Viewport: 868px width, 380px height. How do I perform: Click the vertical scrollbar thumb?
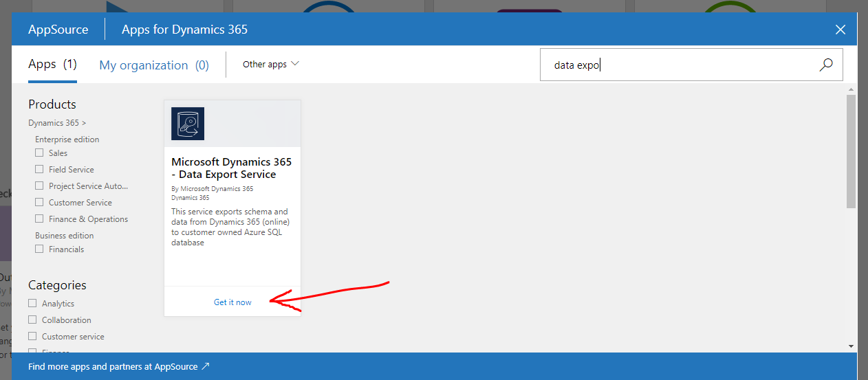[x=851, y=151]
